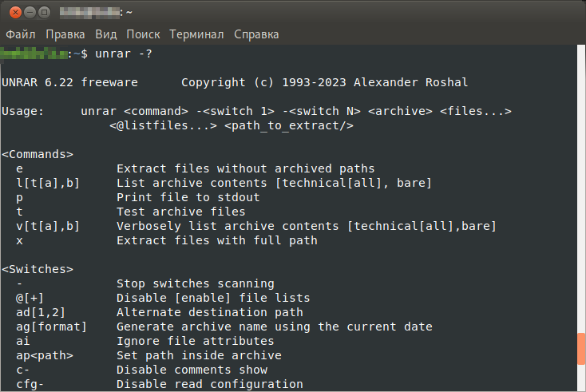Click the scrollbar track above the thumb
Viewport: 586px width, 392px height.
pos(581,188)
